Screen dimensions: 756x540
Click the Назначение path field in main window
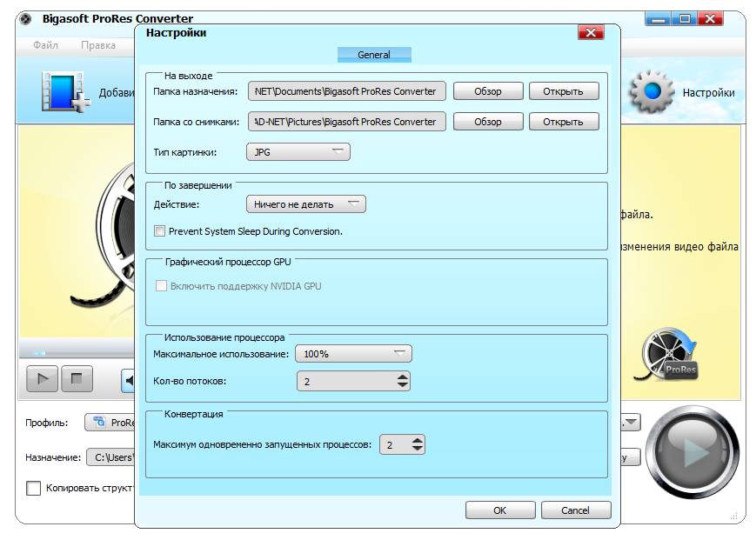(x=110, y=457)
